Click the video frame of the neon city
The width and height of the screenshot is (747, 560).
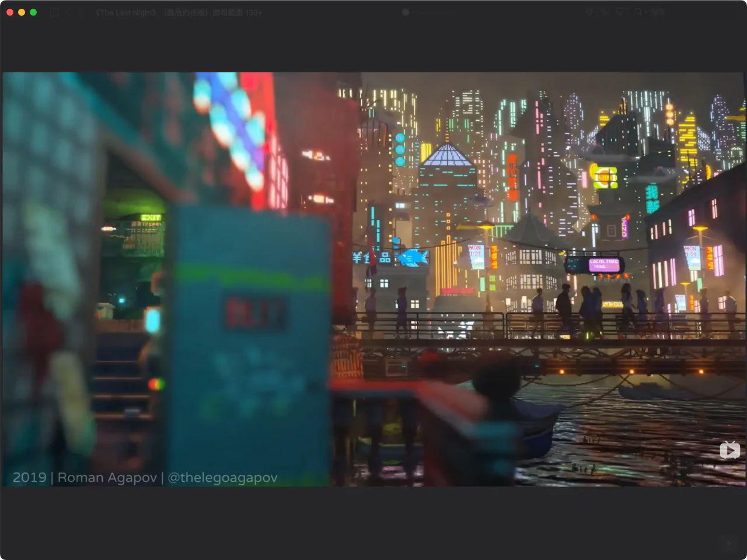373,279
